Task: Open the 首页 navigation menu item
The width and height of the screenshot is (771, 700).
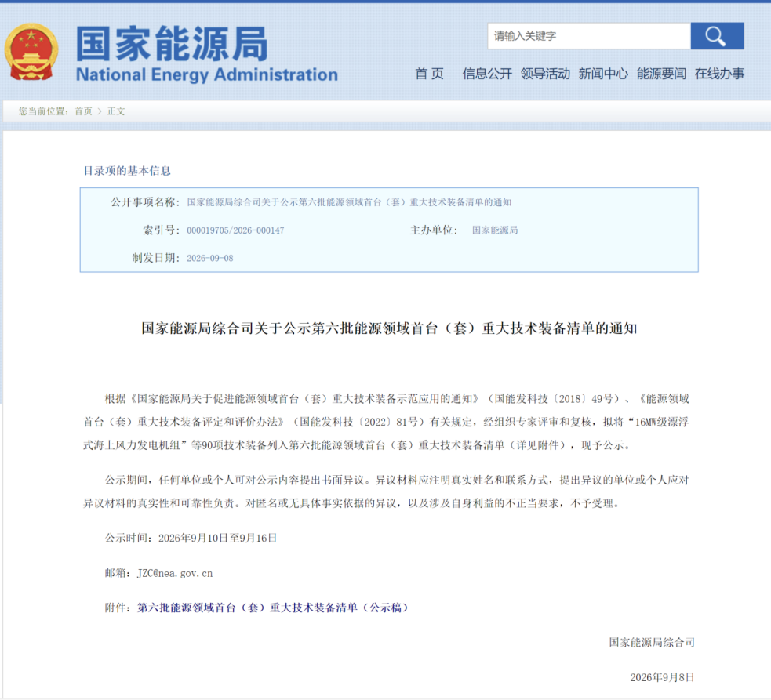Action: [x=429, y=74]
